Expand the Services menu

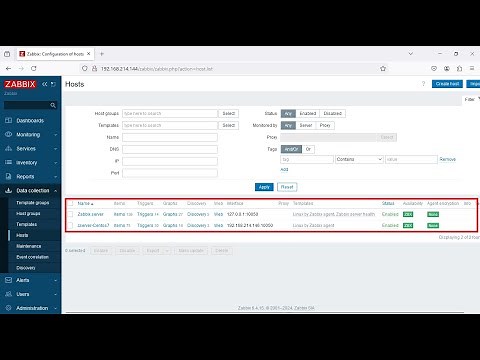pyautogui.click(x=56, y=149)
